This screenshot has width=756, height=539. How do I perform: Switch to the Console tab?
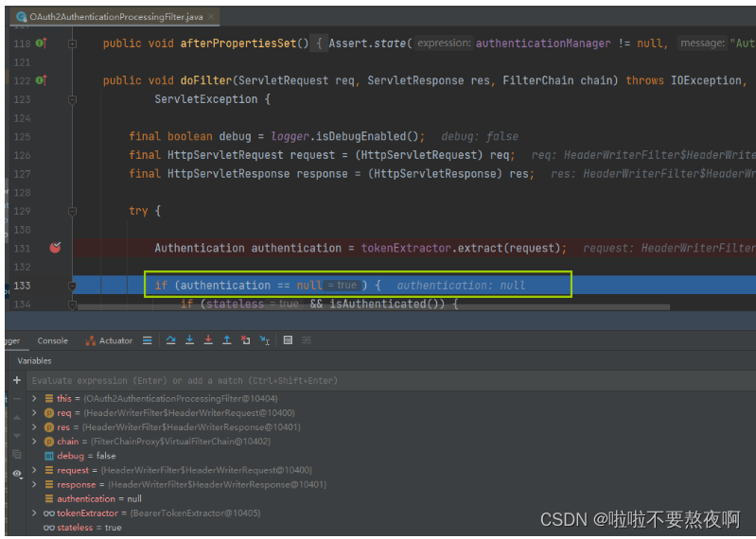tap(52, 340)
